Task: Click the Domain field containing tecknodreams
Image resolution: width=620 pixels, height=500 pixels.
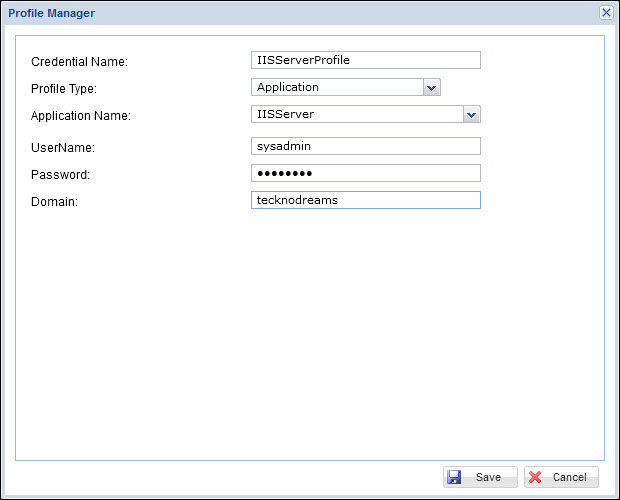Action: (x=366, y=200)
